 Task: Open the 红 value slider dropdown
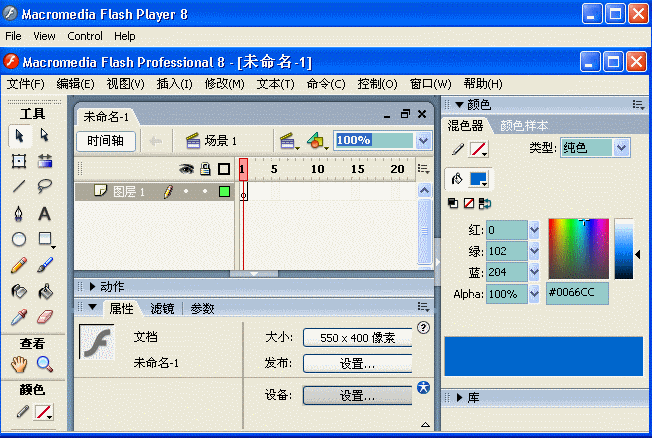(x=534, y=230)
